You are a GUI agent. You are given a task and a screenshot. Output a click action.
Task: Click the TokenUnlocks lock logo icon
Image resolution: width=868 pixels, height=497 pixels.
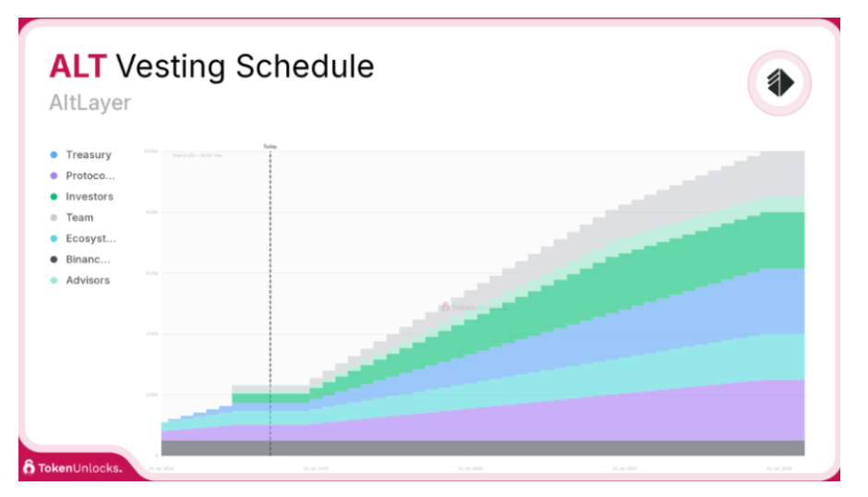point(29,467)
